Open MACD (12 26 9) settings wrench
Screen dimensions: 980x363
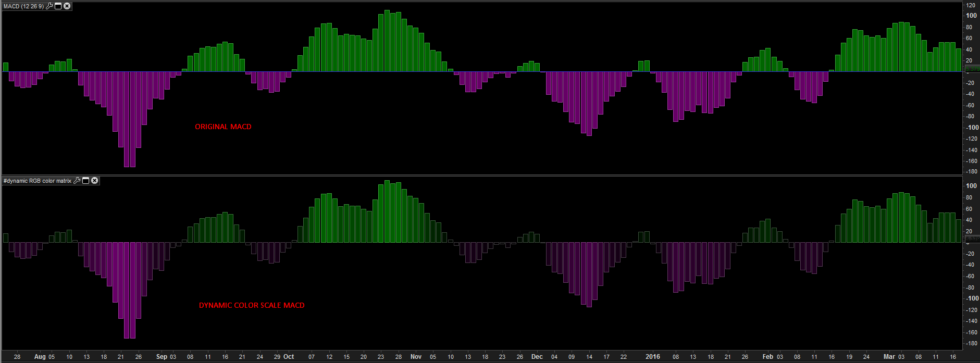(49, 6)
